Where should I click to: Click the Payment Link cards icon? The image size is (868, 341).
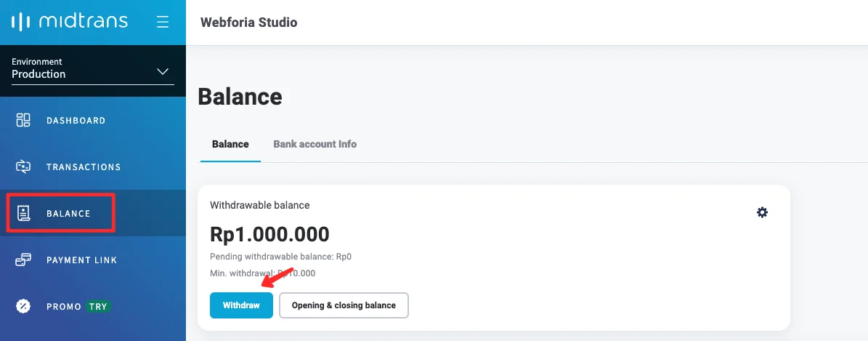[23, 260]
